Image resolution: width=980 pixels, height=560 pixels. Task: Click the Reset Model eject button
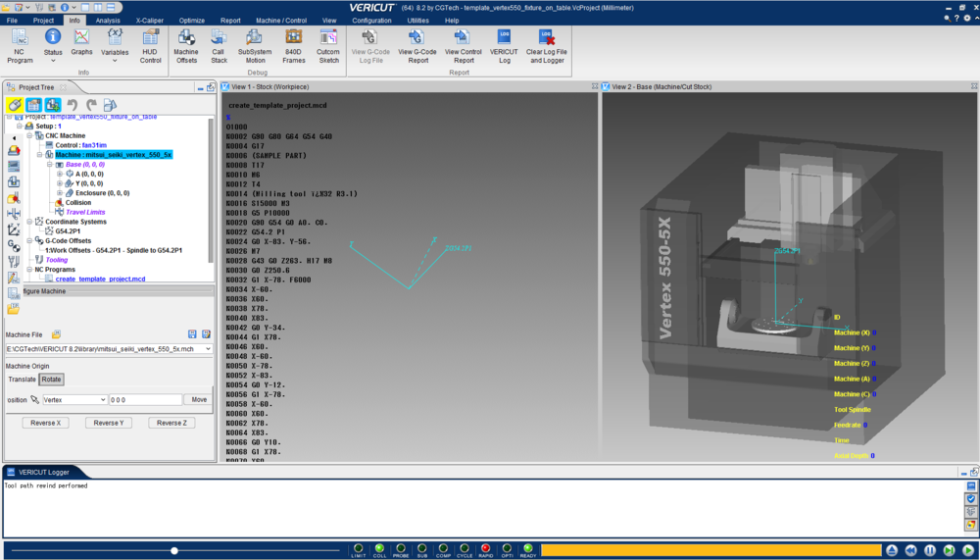(892, 550)
